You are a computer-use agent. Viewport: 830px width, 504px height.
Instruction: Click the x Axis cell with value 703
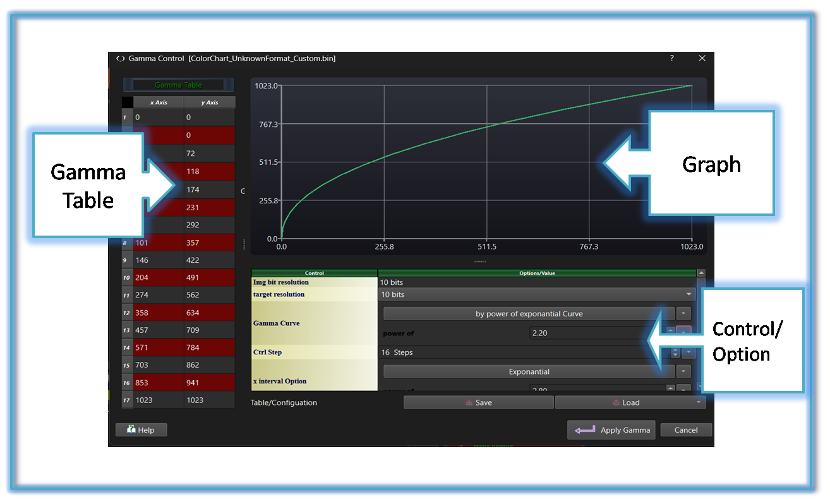[159, 365]
